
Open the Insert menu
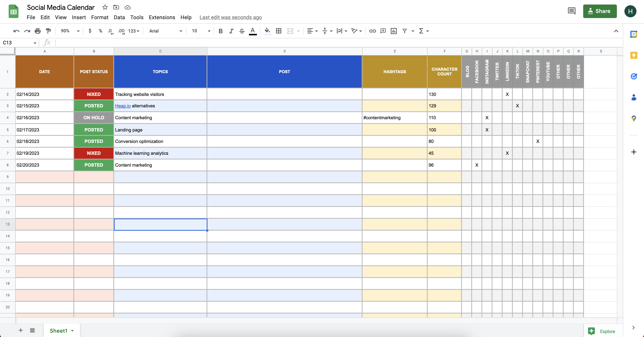(x=79, y=17)
